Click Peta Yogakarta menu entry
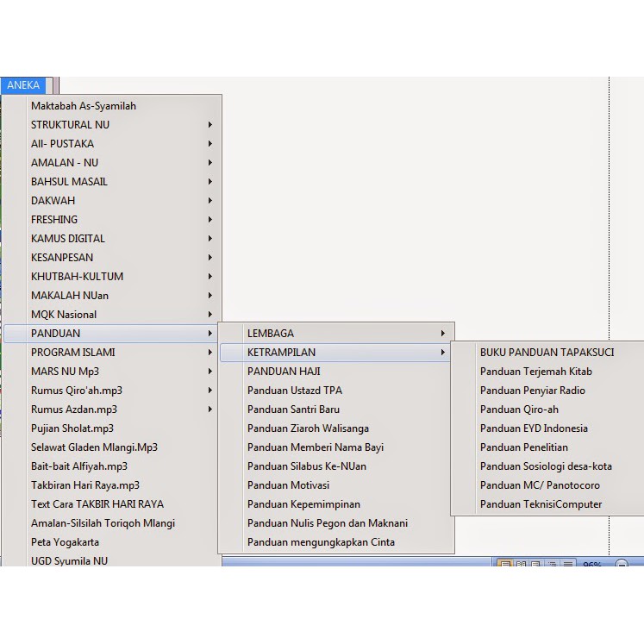644x644 pixels. (65, 542)
